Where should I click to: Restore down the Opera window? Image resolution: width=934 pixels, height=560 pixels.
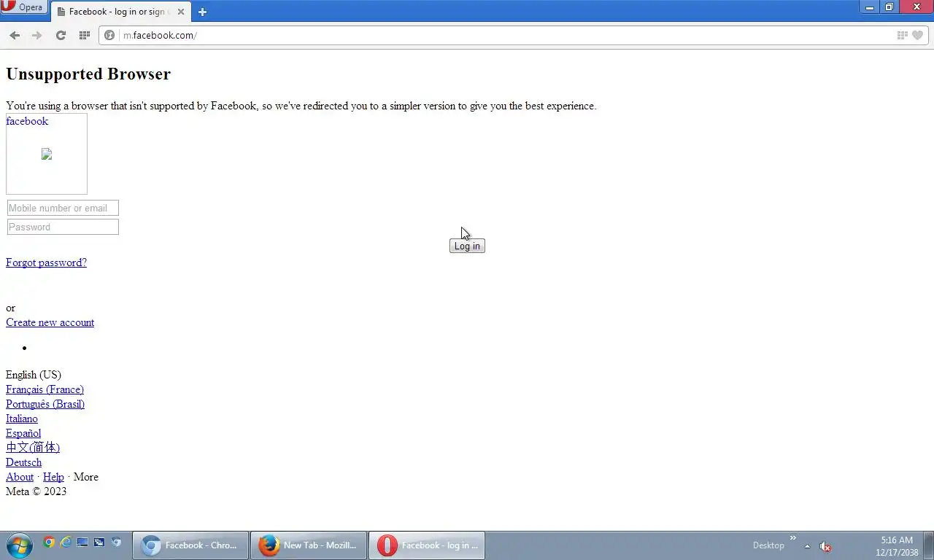(x=889, y=7)
